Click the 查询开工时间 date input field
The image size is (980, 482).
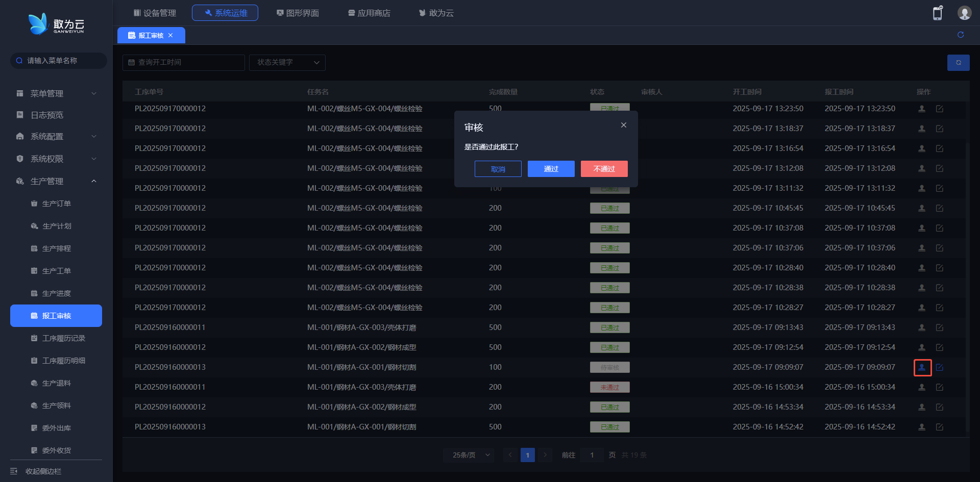184,62
